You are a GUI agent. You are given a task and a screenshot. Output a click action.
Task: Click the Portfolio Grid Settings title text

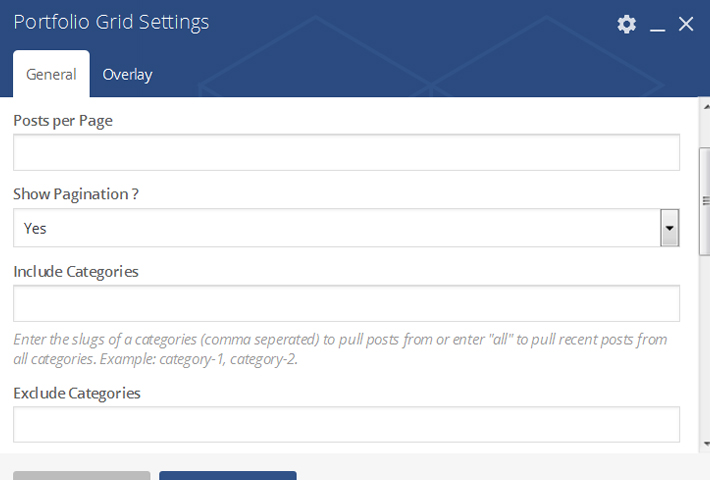point(111,22)
